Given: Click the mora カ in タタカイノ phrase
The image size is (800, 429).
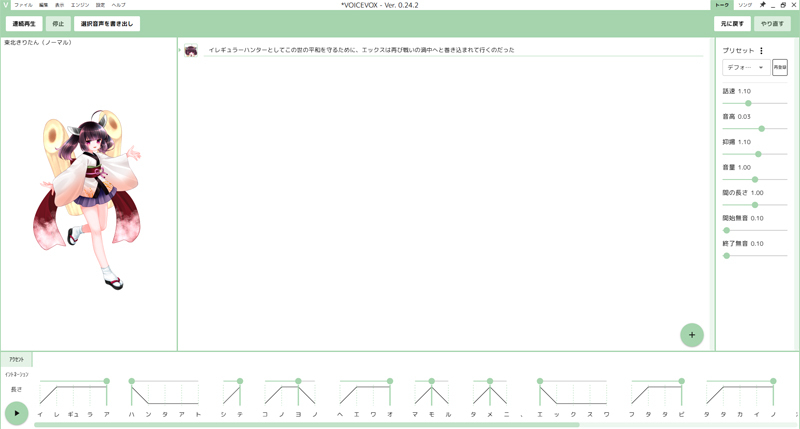Looking at the screenshot, I should [x=740, y=415].
